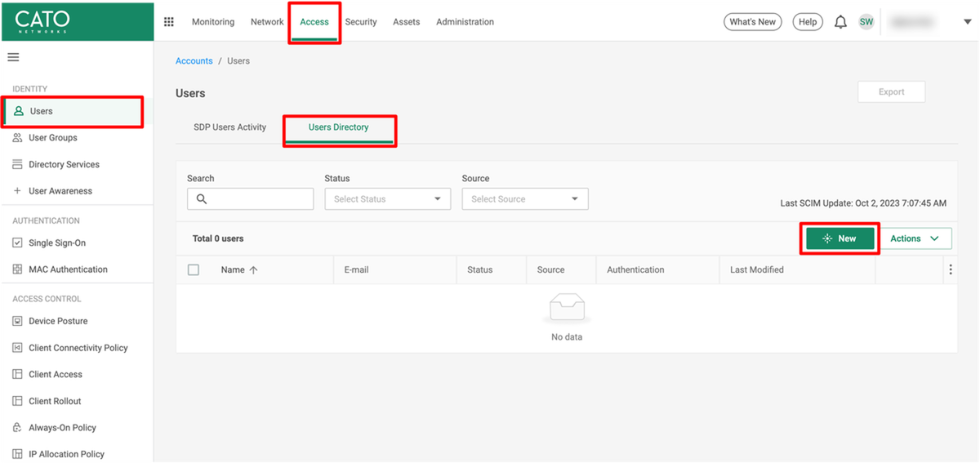Click the Device Posture icon
Viewport: 980px width, 463px height.
pyautogui.click(x=17, y=321)
